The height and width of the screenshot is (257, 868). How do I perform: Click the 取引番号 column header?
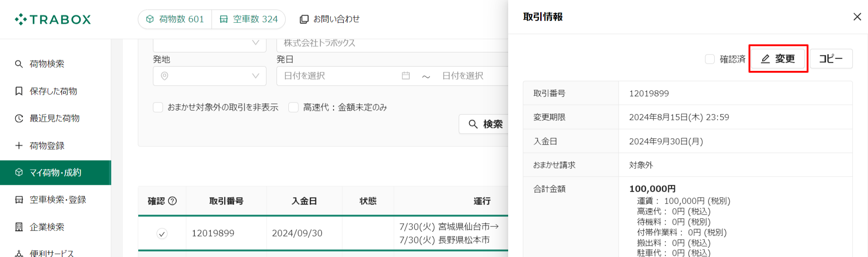point(226,201)
